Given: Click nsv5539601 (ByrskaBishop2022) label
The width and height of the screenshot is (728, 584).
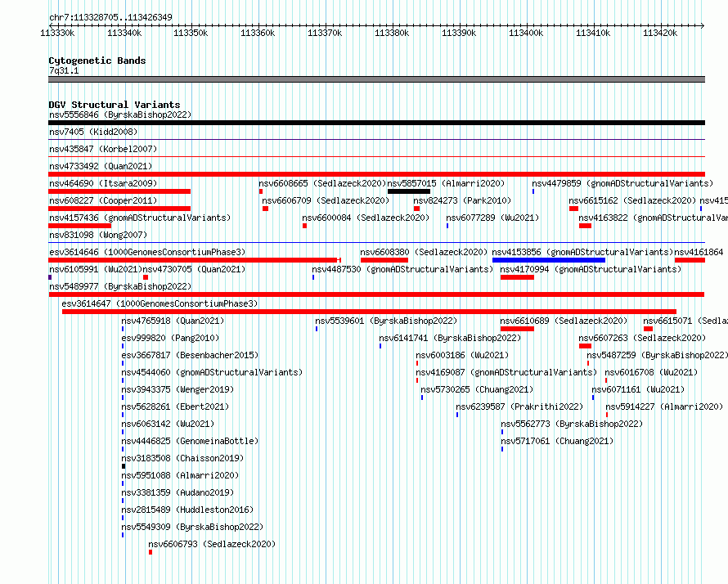Looking at the screenshot, I should [386, 321].
